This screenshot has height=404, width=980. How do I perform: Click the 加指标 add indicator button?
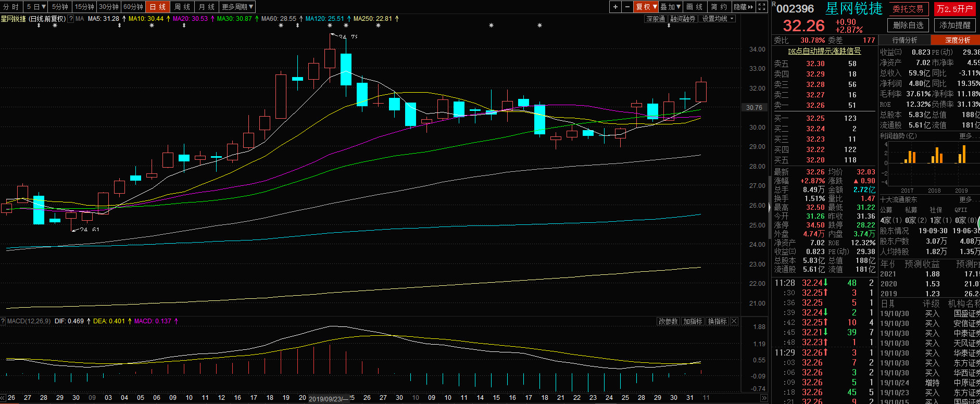pyautogui.click(x=693, y=321)
